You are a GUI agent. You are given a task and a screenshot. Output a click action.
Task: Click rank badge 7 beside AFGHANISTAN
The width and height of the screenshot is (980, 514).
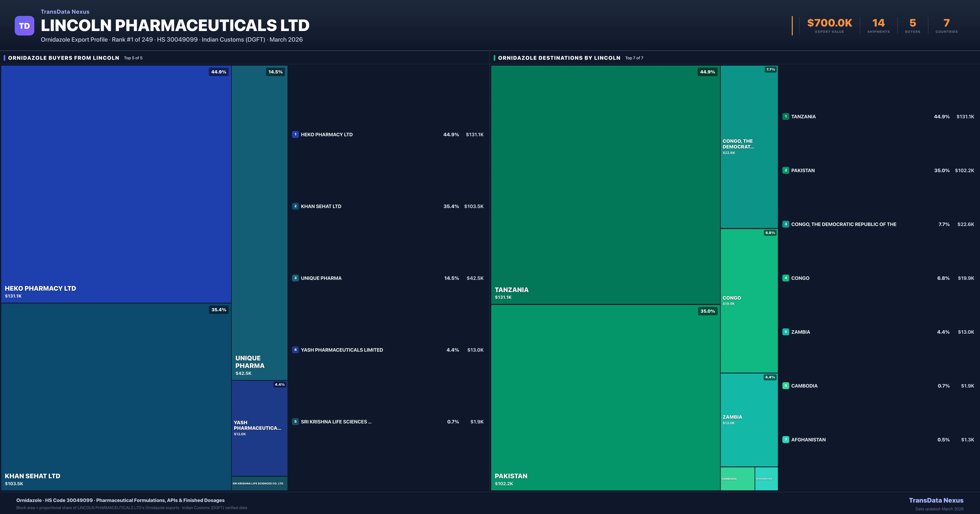tap(786, 440)
